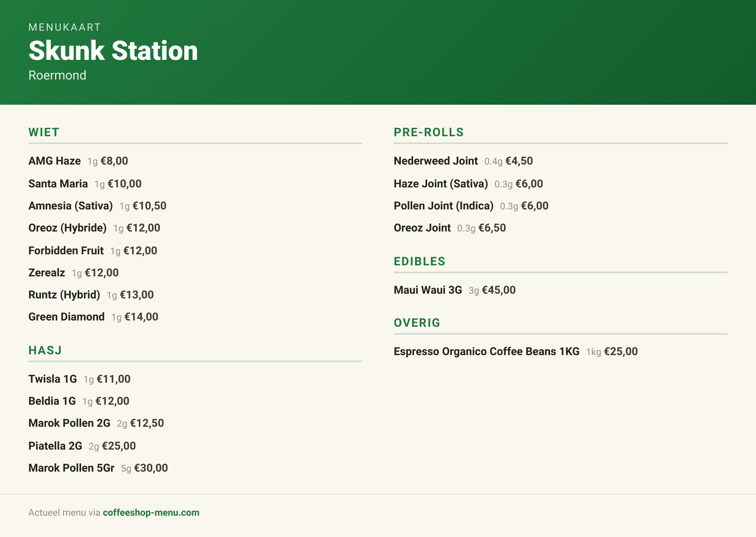Select the Marok Pollen 5Gr item
The image size is (756, 537).
tap(71, 468)
